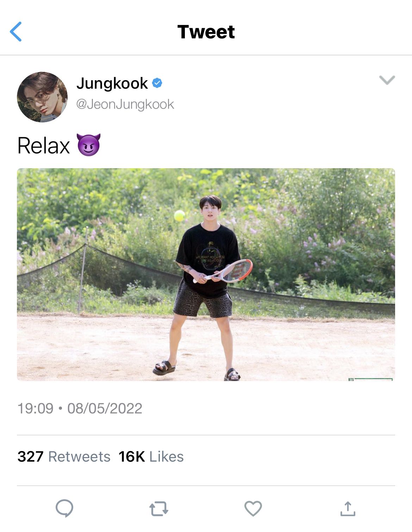The height and width of the screenshot is (532, 412).
Task: Open the tennis court photo
Action: tap(206, 274)
